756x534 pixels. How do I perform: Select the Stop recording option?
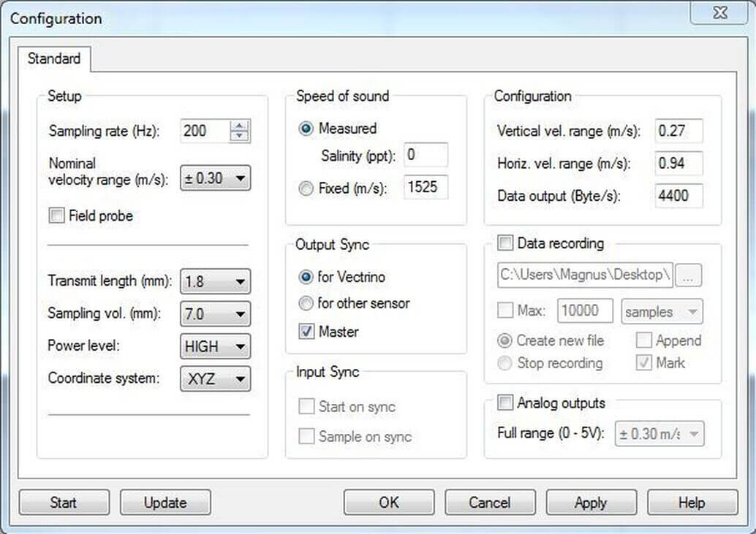[x=504, y=362]
